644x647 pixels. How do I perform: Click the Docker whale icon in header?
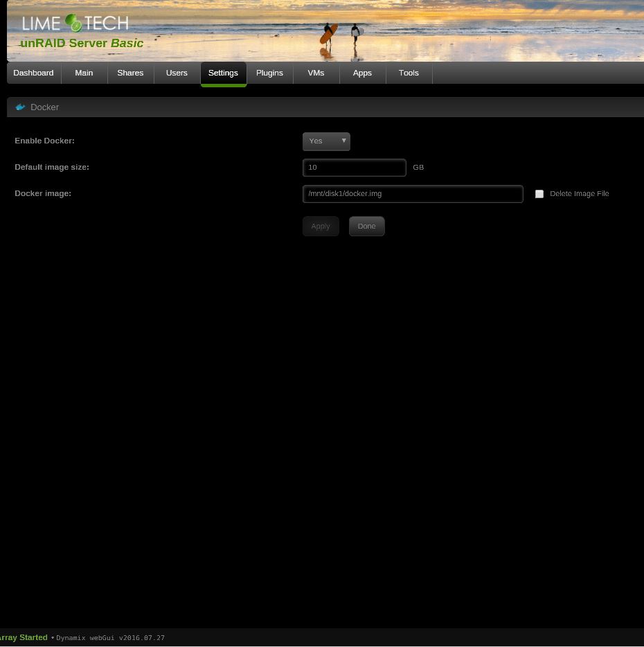(20, 107)
